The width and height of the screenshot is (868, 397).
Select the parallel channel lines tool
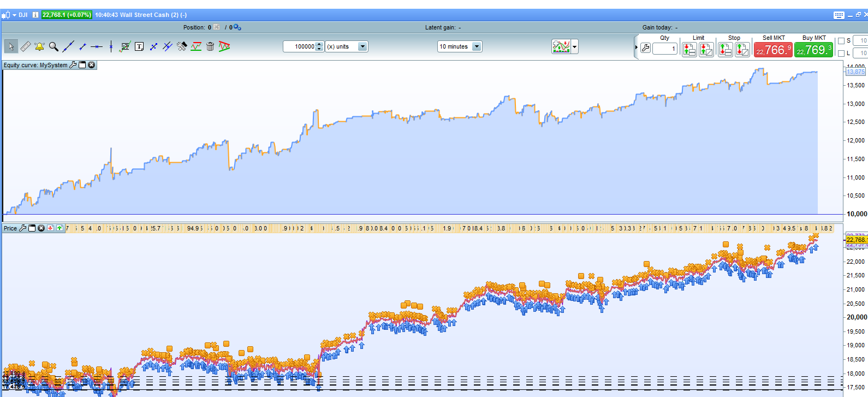(x=168, y=46)
